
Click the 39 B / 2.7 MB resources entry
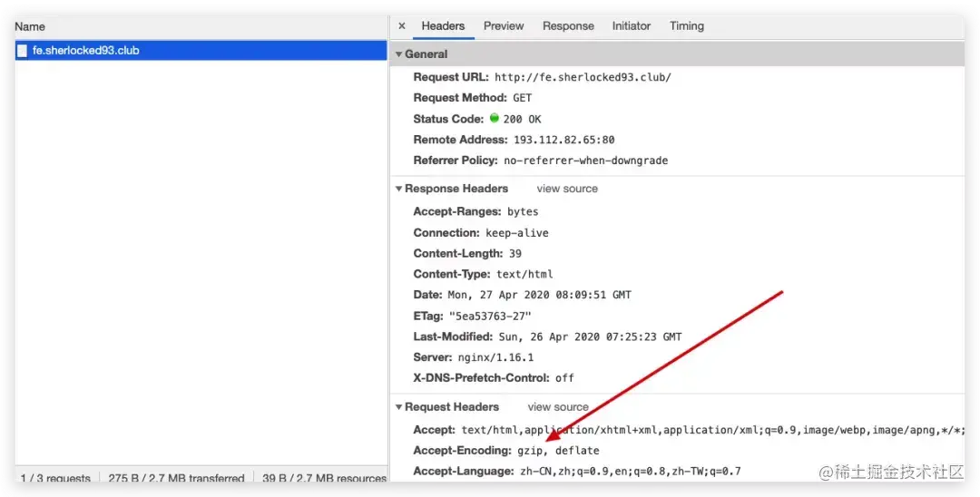(324, 478)
